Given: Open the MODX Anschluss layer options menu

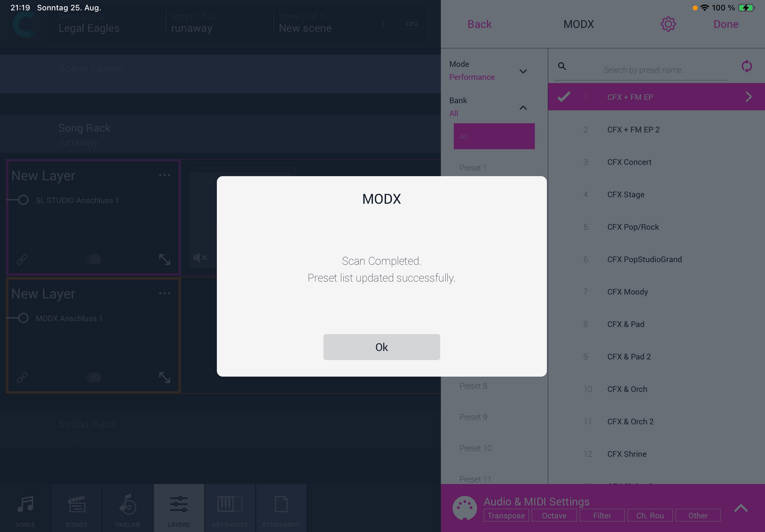Looking at the screenshot, I should click(x=164, y=293).
